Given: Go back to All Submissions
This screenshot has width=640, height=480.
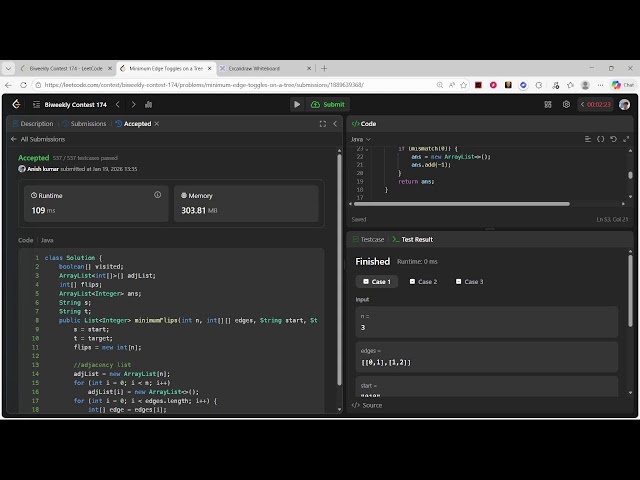Looking at the screenshot, I should click(38, 139).
